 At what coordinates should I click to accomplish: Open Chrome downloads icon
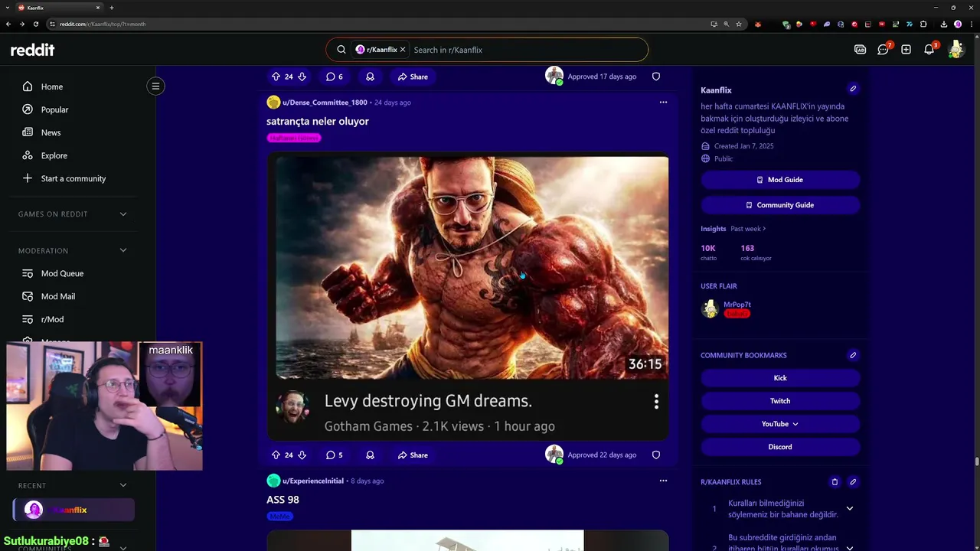(944, 24)
